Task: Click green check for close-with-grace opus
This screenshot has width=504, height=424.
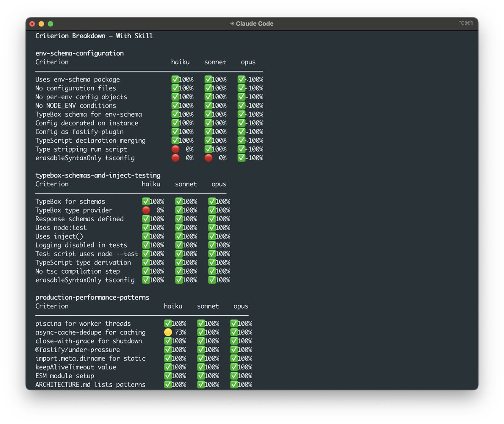Action: click(234, 341)
